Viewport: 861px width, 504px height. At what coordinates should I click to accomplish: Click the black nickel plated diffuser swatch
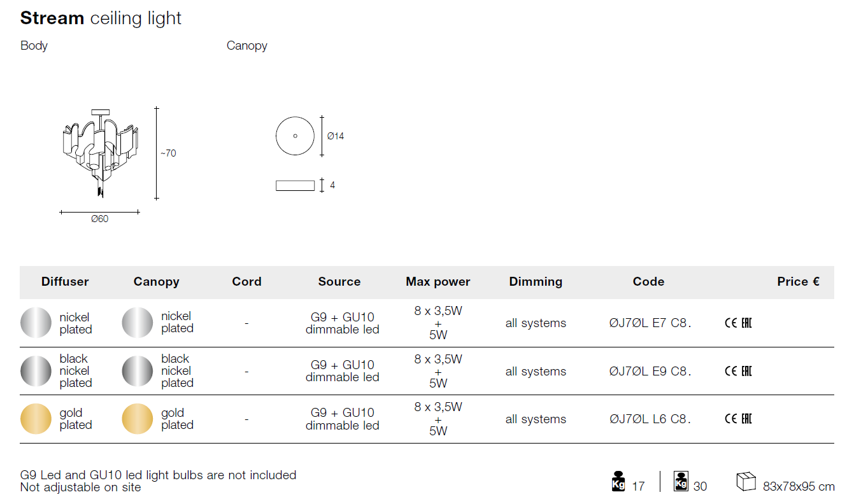(x=36, y=371)
